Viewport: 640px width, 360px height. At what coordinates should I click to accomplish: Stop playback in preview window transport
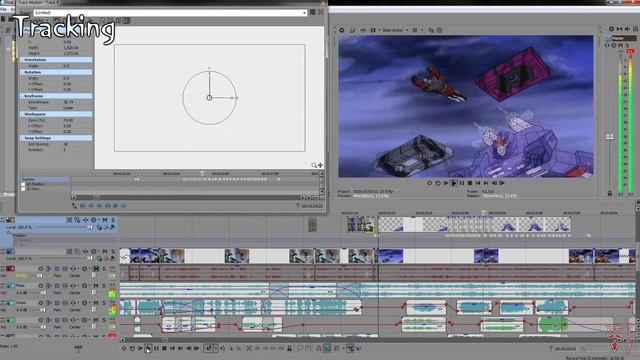pos(470,183)
